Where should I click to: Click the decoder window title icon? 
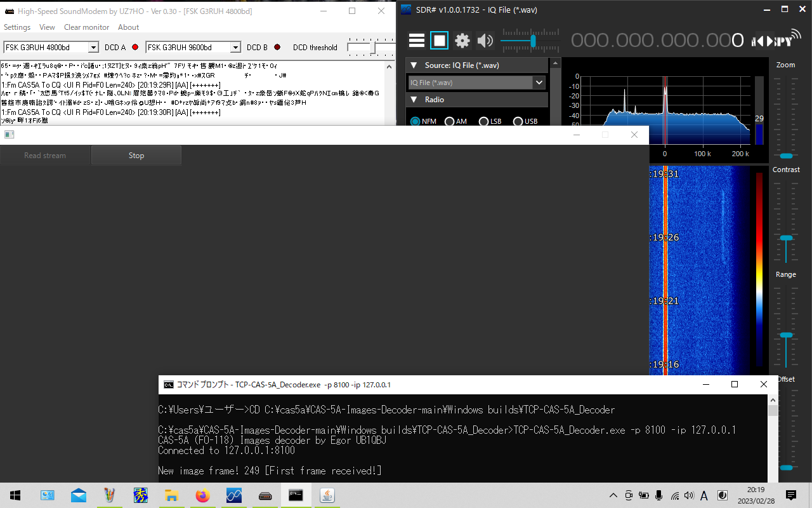click(9, 135)
